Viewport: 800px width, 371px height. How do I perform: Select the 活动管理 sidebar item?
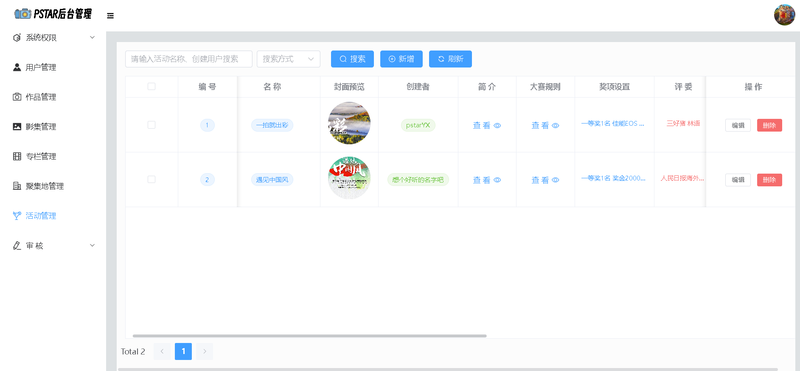(53, 216)
